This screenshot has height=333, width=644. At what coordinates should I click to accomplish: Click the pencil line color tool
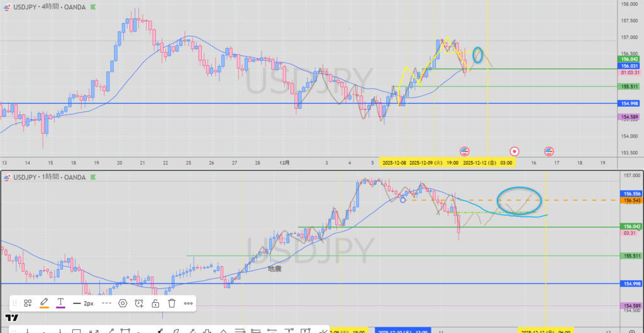44,303
